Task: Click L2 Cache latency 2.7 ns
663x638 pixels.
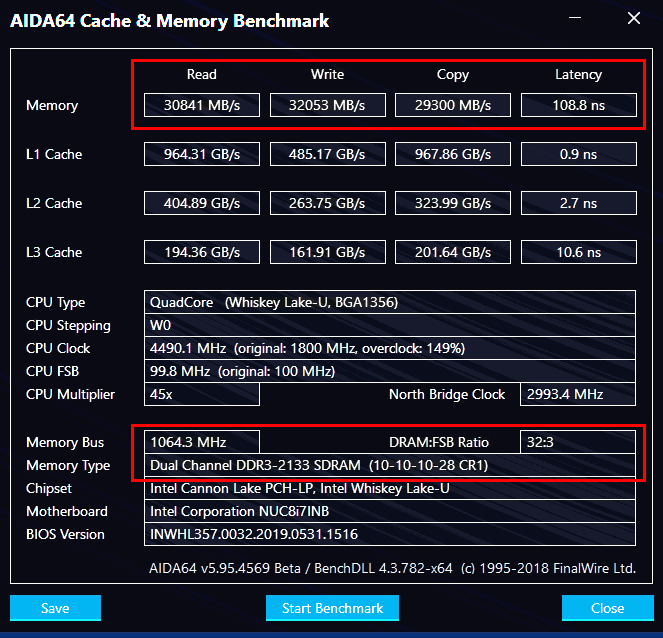Action: (579, 203)
